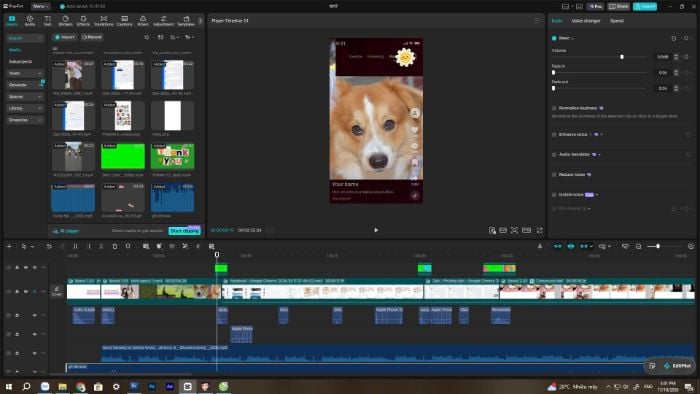Select the Basic tab in audio panel
This screenshot has width=700, height=394.
557,21
